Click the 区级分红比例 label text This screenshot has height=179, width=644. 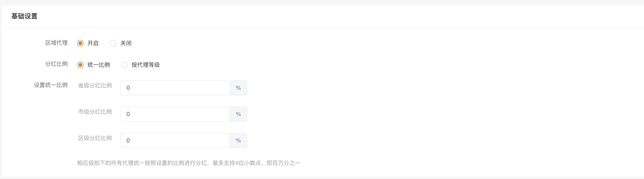[95, 138]
